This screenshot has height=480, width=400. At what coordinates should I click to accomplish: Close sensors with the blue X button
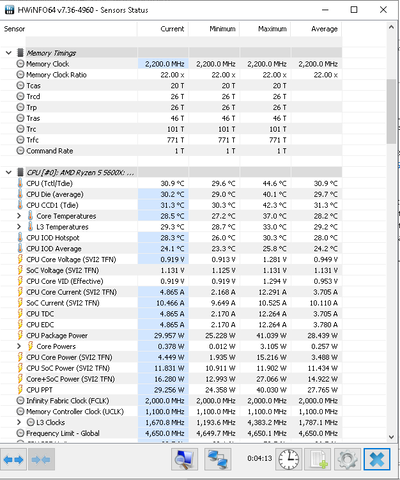point(377,460)
